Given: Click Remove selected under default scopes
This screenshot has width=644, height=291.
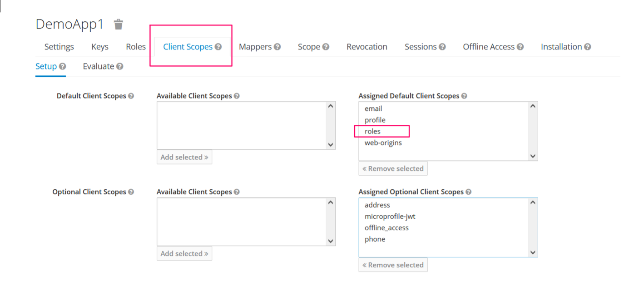Looking at the screenshot, I should coord(393,168).
